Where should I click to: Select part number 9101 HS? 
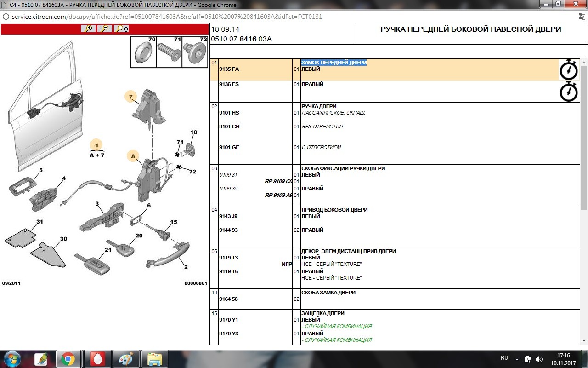tap(229, 113)
